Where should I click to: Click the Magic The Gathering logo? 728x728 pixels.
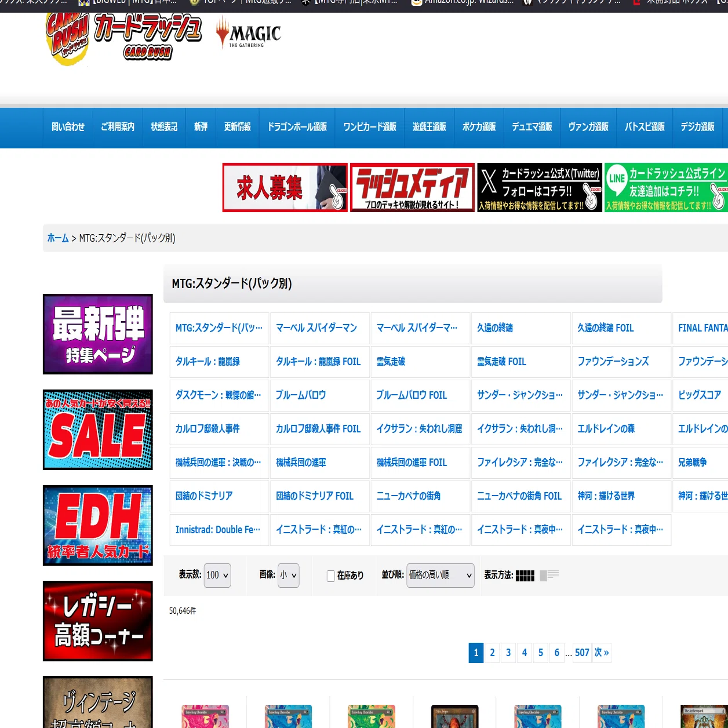(x=248, y=32)
